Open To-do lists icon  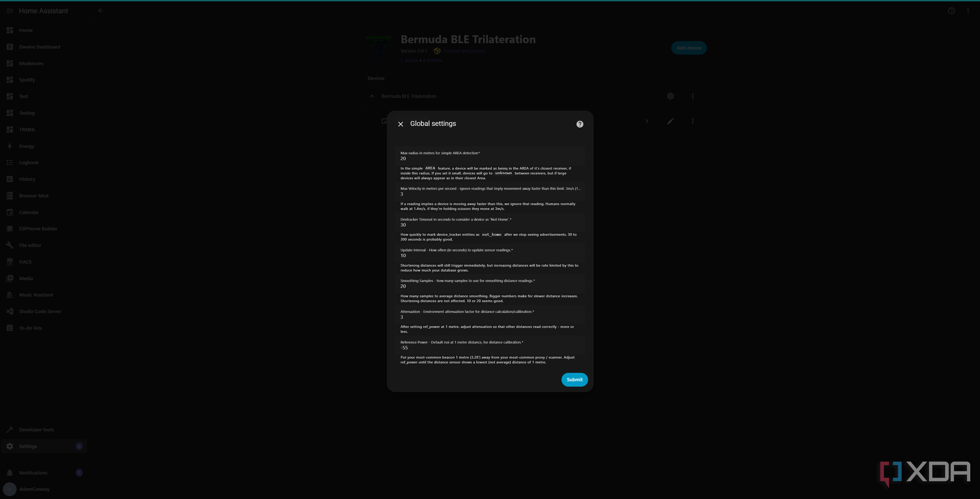(x=10, y=328)
